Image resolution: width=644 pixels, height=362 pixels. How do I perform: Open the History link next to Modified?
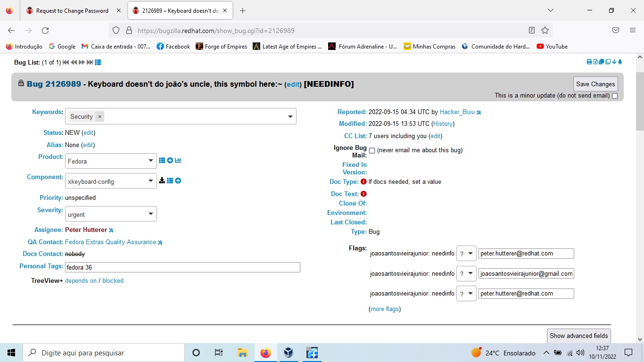coord(443,124)
